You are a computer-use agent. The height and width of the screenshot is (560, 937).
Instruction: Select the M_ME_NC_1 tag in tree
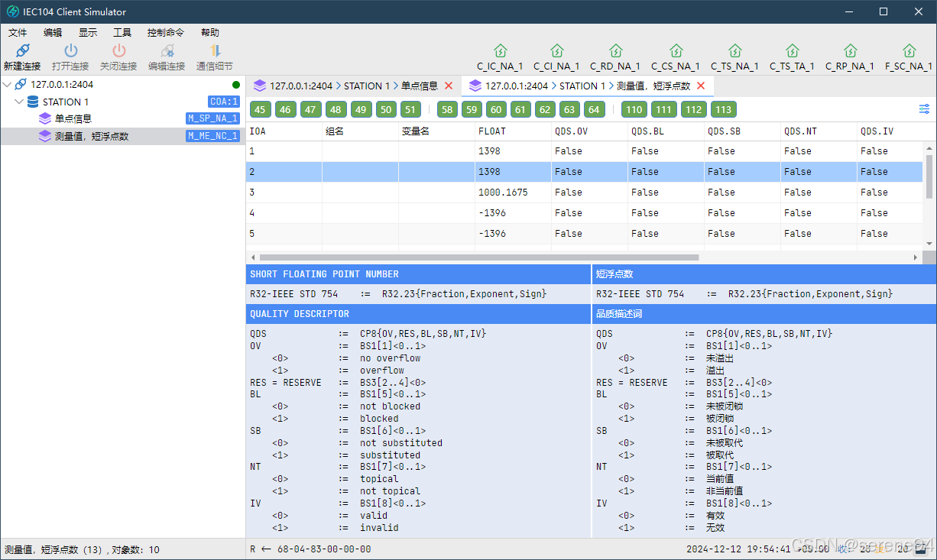coord(213,136)
